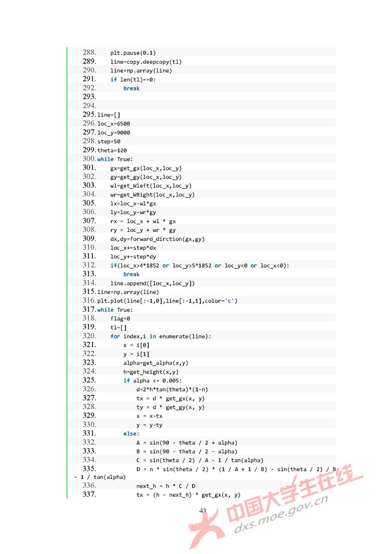
Task: Click the step=50 code line
Action: 109,142
